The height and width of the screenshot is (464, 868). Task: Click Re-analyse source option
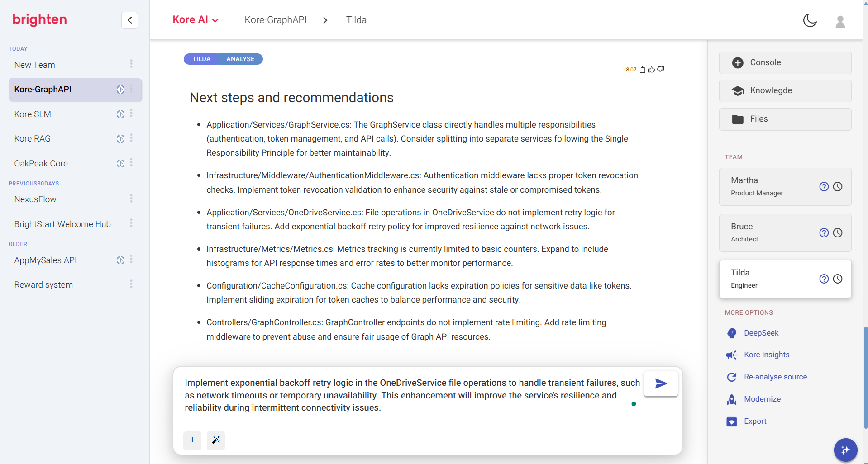(x=767, y=377)
